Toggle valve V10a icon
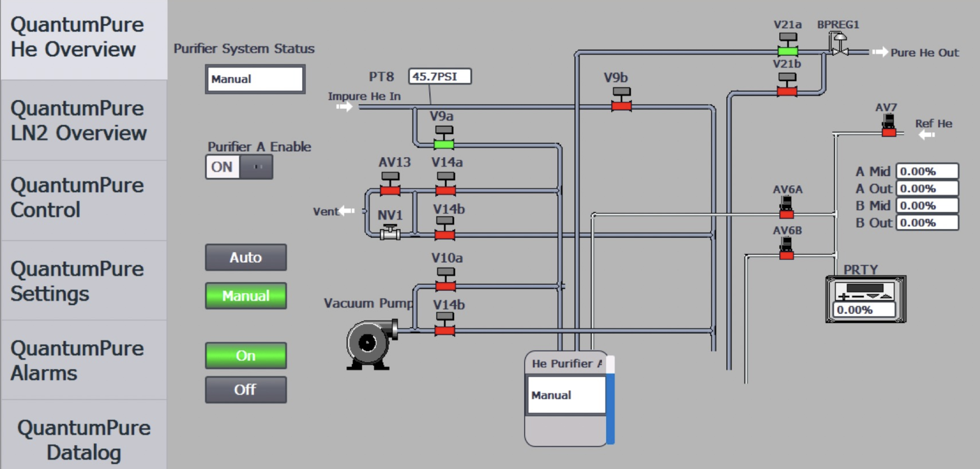 [x=446, y=280]
